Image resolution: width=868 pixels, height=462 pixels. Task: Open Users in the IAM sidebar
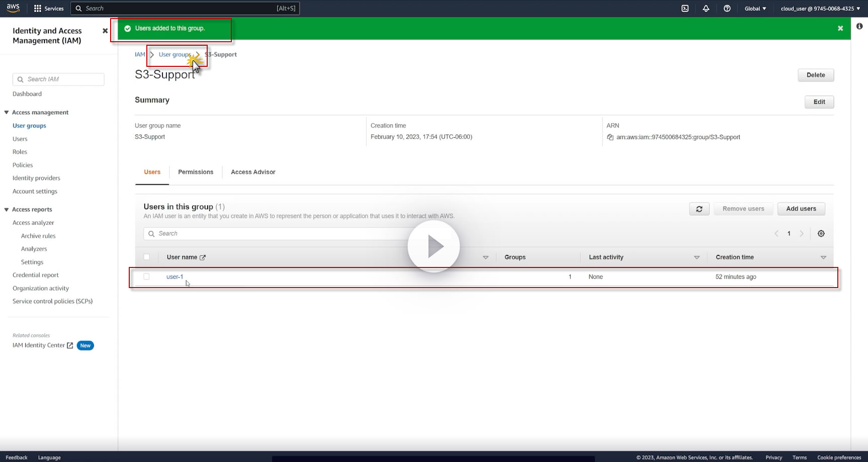click(20, 139)
